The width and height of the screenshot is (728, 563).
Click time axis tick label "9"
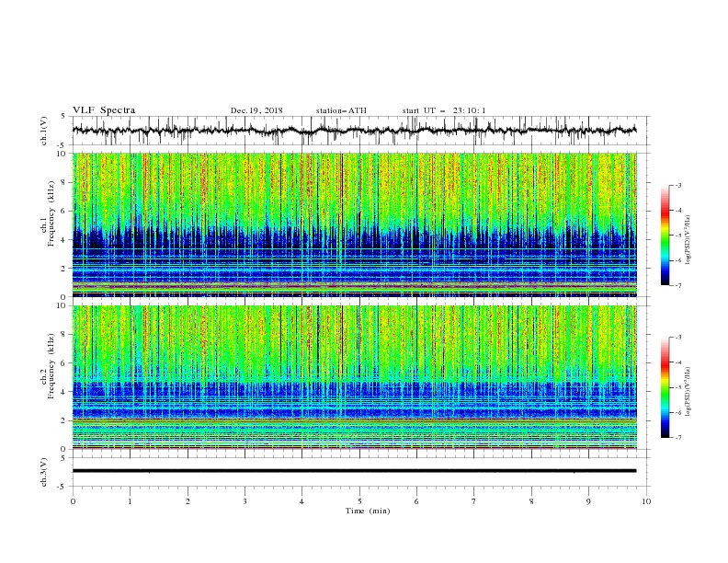588,501
